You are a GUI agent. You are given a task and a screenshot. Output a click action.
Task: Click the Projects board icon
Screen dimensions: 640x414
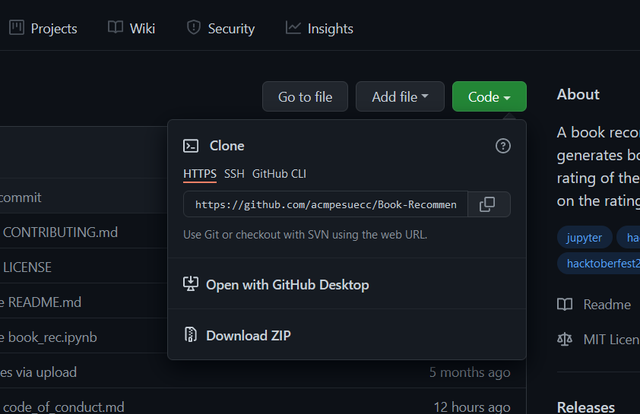pyautogui.click(x=16, y=28)
